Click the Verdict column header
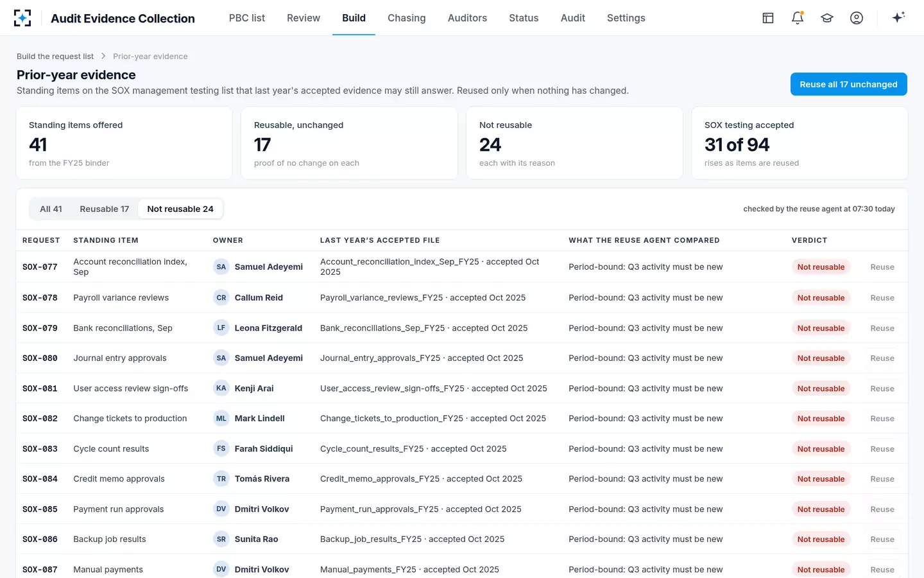 point(809,240)
